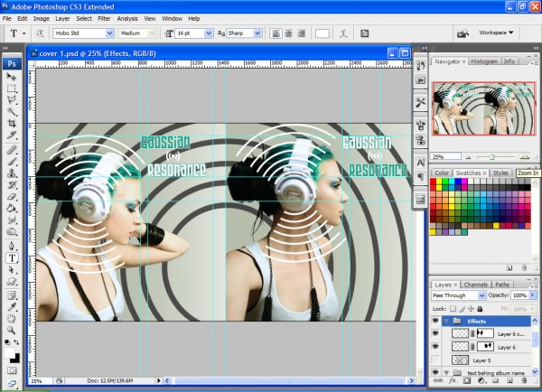The width and height of the screenshot is (542, 392).
Task: Collapse the Effects layer group
Action: coord(446,322)
